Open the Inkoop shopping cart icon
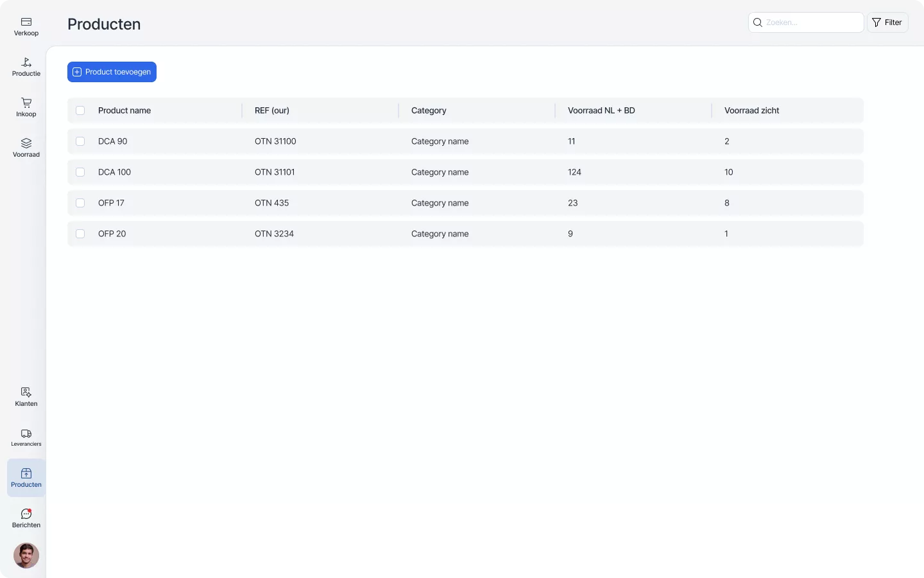Screen dimensions: 924x578 [x=26, y=103]
